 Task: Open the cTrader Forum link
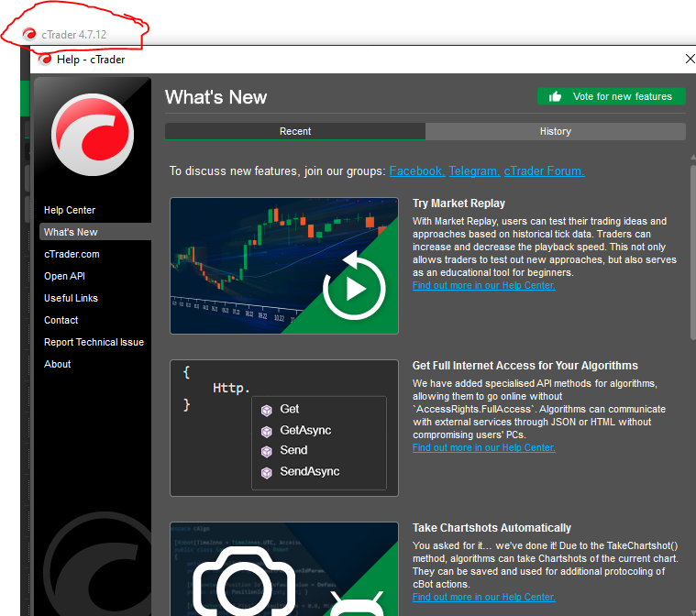tap(544, 170)
